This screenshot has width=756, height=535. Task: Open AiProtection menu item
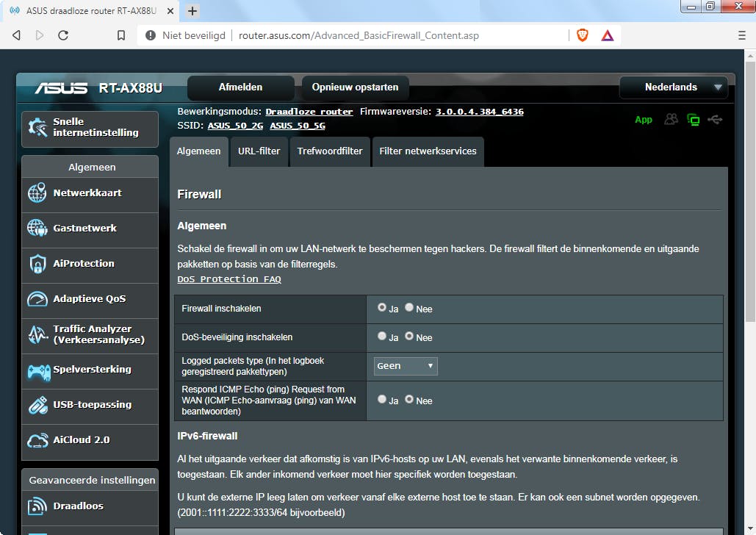tap(90, 264)
